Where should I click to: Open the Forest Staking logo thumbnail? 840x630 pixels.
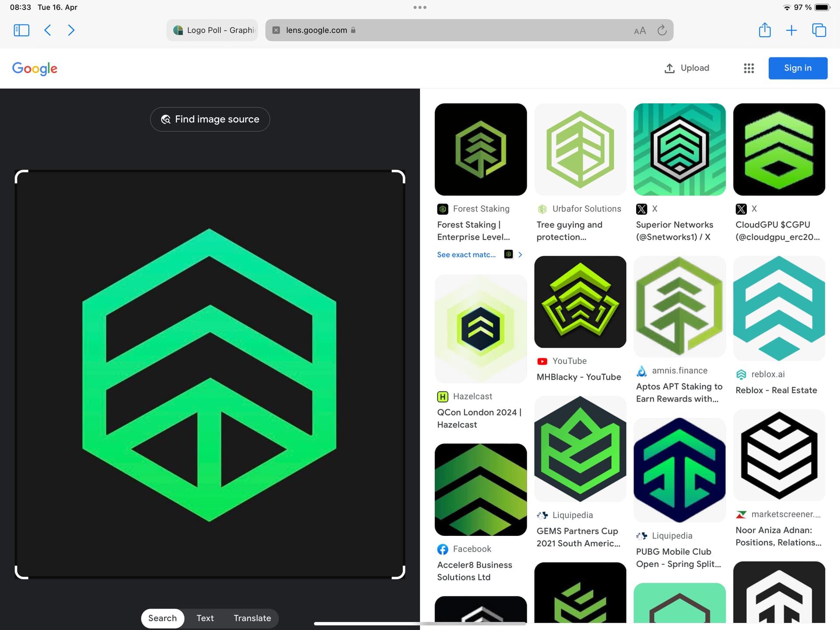click(x=480, y=149)
